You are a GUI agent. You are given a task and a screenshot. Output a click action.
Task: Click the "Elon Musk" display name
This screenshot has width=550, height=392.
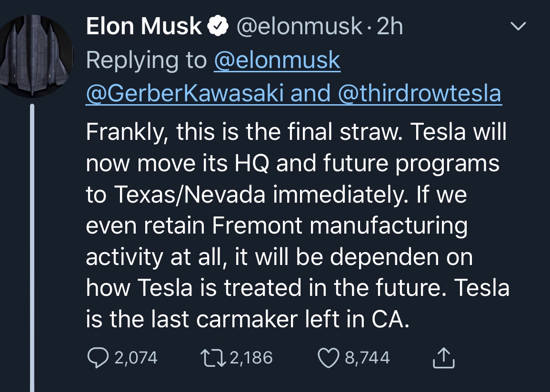click(x=144, y=26)
